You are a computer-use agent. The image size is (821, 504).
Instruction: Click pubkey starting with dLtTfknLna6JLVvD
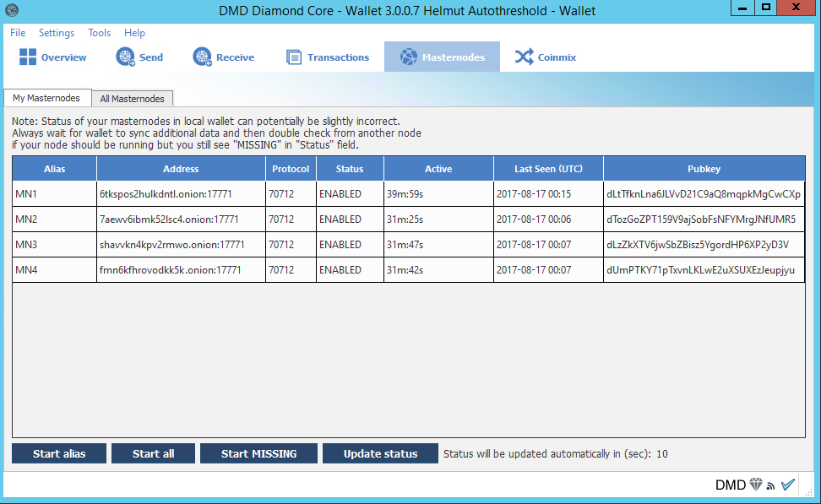(704, 193)
